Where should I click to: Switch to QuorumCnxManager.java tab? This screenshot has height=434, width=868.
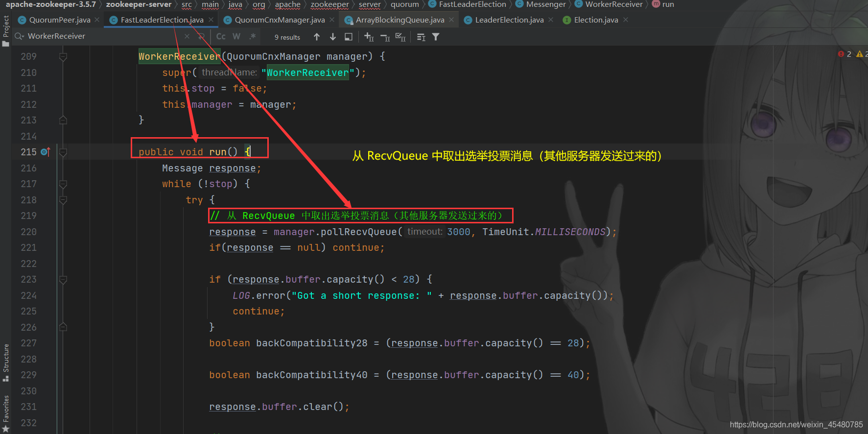point(280,20)
